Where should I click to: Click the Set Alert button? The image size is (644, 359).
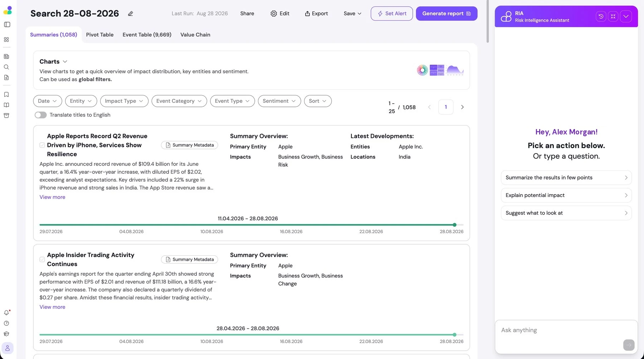(392, 14)
